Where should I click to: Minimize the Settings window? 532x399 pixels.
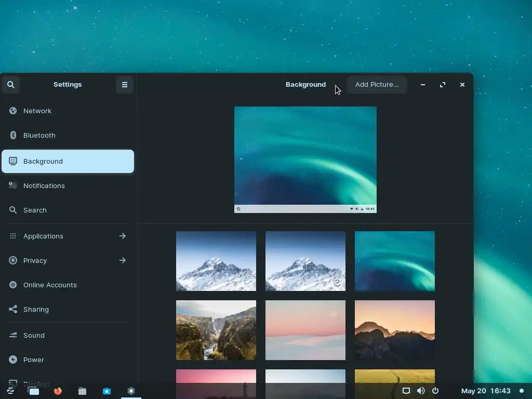click(423, 85)
